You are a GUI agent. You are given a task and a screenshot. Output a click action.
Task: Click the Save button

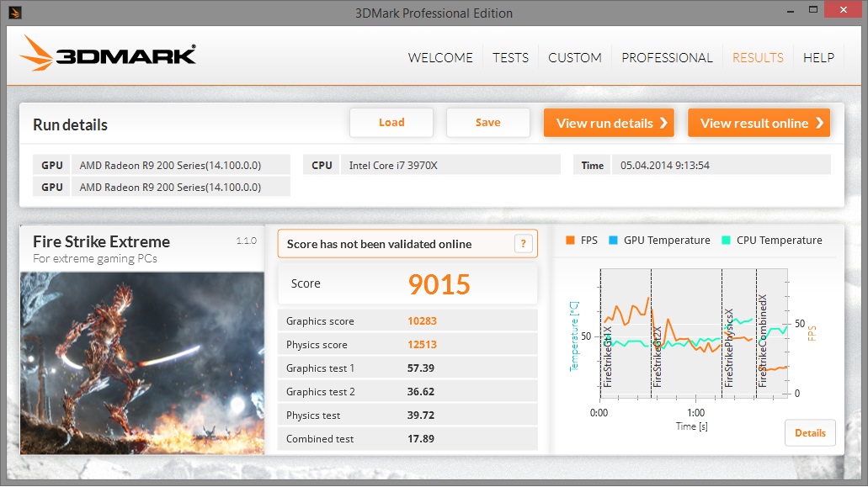click(487, 123)
